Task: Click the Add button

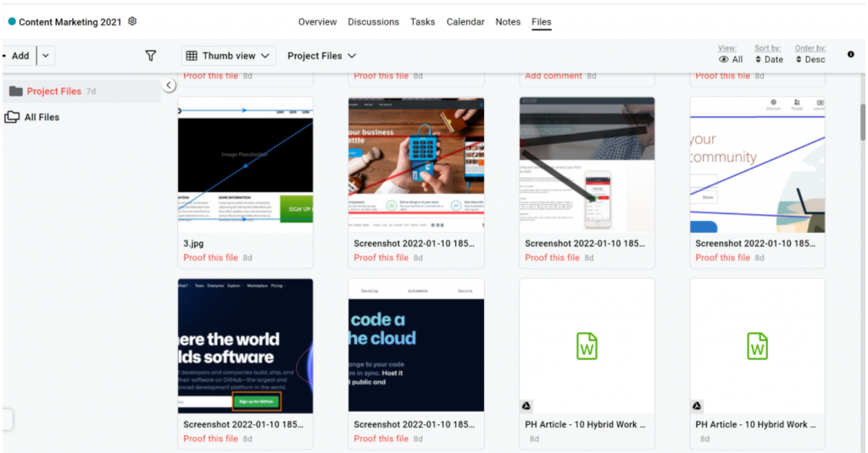Action: (19, 55)
